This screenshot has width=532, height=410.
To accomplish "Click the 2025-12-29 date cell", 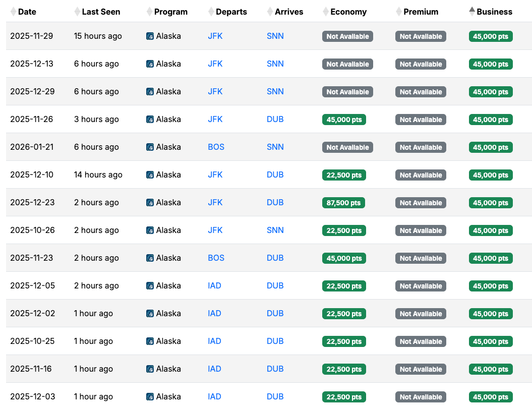I will [x=32, y=92].
